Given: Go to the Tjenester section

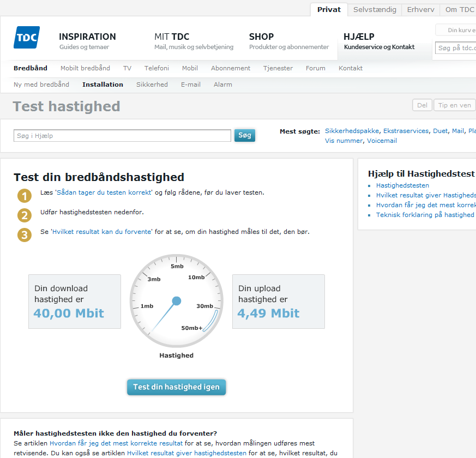Looking at the screenshot, I should coord(278,68).
